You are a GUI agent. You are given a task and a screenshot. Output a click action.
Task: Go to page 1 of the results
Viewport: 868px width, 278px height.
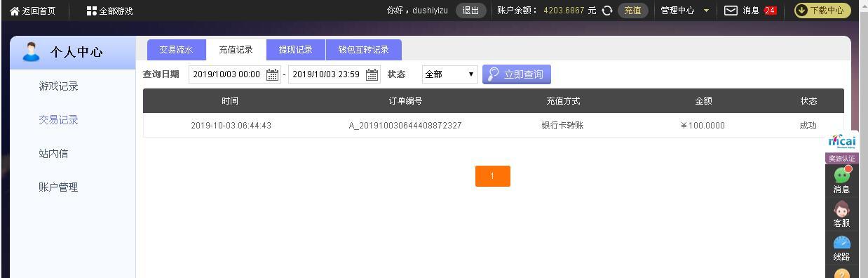click(x=492, y=176)
